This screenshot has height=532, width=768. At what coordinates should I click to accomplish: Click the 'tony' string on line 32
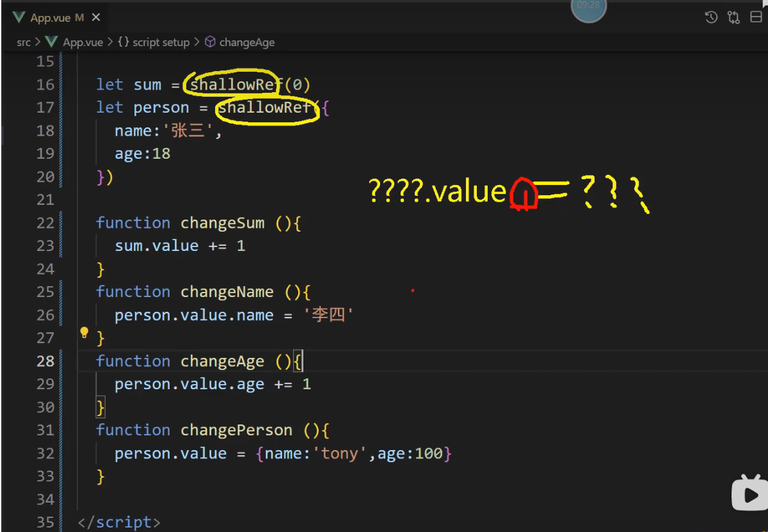click(339, 453)
